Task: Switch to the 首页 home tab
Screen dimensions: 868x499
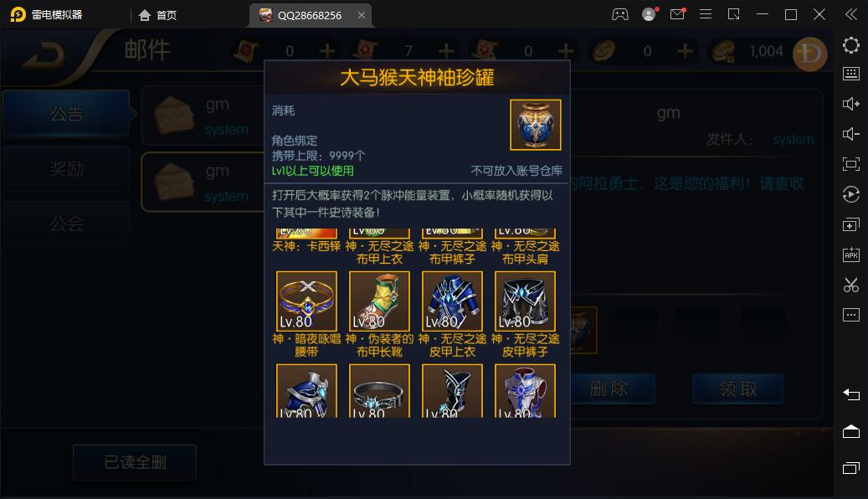Action: click(x=157, y=15)
